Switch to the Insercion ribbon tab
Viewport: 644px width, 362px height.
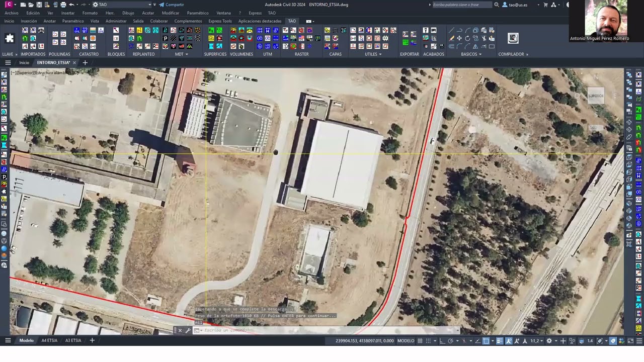[29, 21]
